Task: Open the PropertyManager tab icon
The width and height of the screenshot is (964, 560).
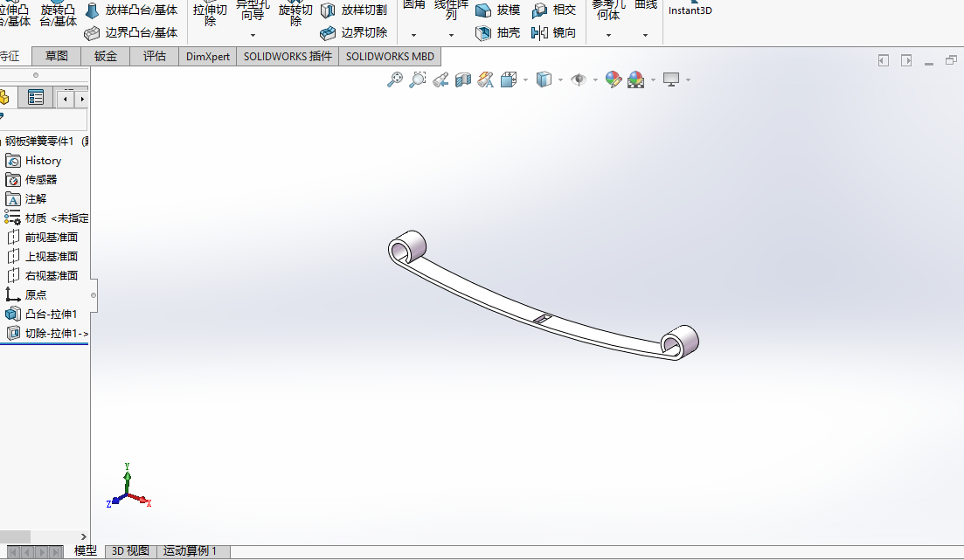Action: point(36,97)
